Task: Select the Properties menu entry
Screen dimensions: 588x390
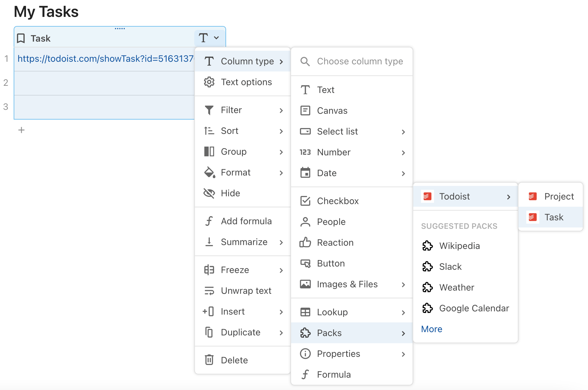Action: 352,354
